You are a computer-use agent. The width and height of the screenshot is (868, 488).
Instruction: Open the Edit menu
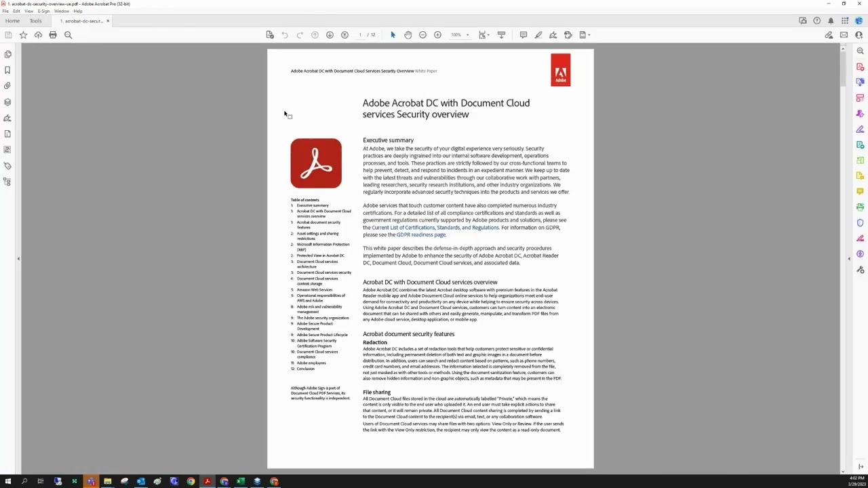click(16, 12)
